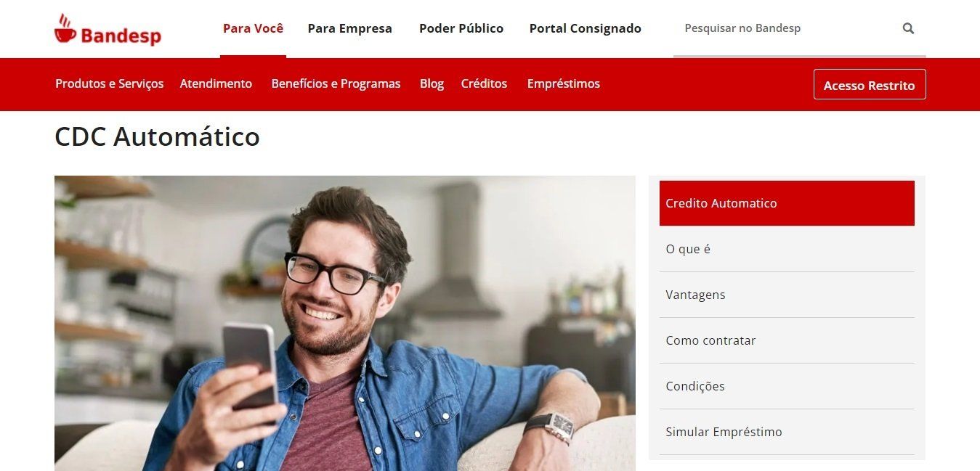Click the Bandesp coffee cup logo

point(108,29)
